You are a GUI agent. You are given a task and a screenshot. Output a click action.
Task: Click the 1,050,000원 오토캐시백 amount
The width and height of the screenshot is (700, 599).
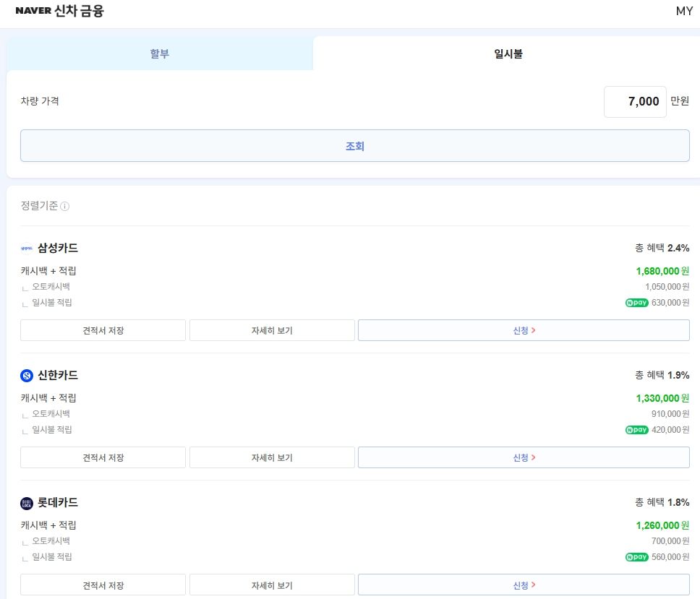coord(667,286)
